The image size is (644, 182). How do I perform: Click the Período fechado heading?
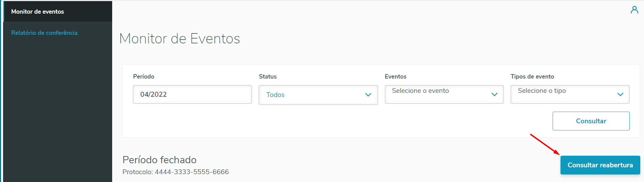pyautogui.click(x=159, y=160)
